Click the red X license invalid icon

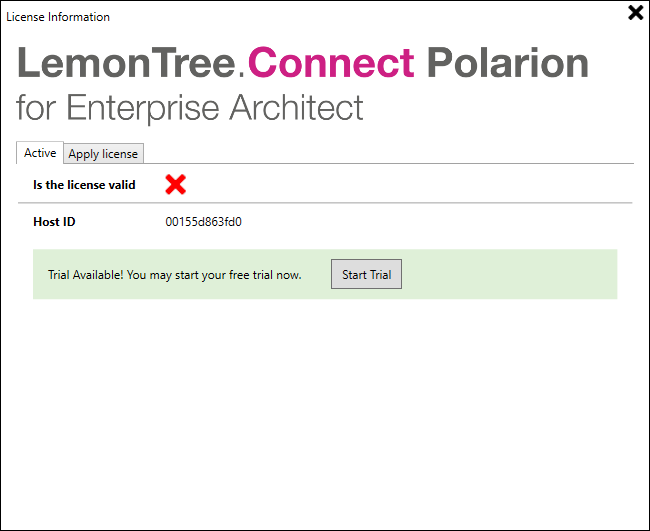click(176, 184)
